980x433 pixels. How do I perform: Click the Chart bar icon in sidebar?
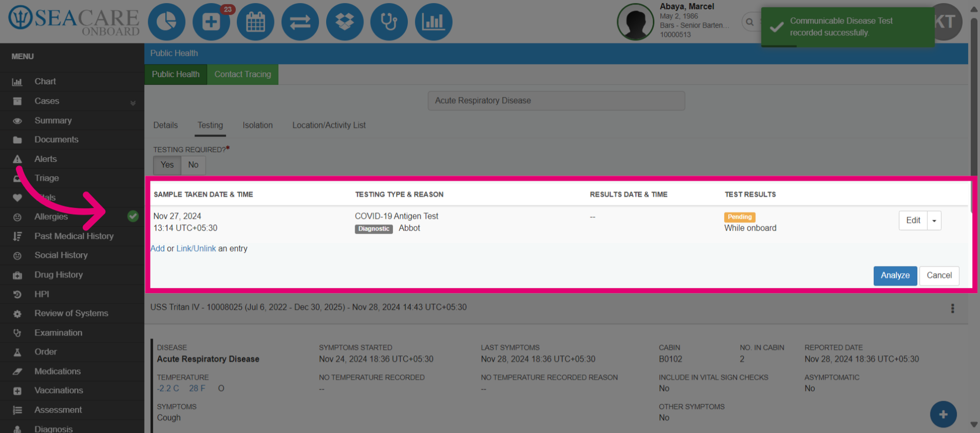(x=17, y=82)
